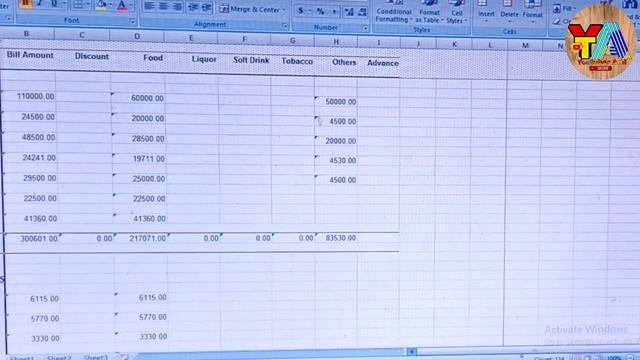Select column D header
The image size is (640, 360).
(137, 36)
